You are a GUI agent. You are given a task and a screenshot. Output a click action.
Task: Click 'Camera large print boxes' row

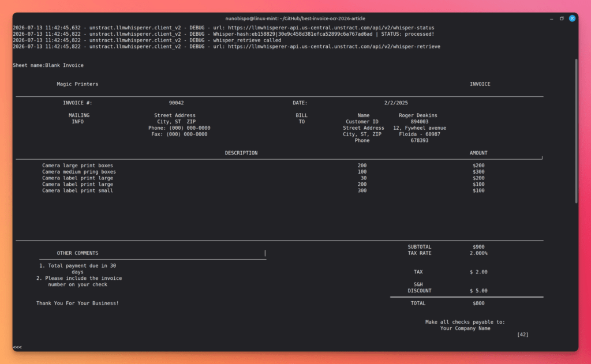point(77,166)
